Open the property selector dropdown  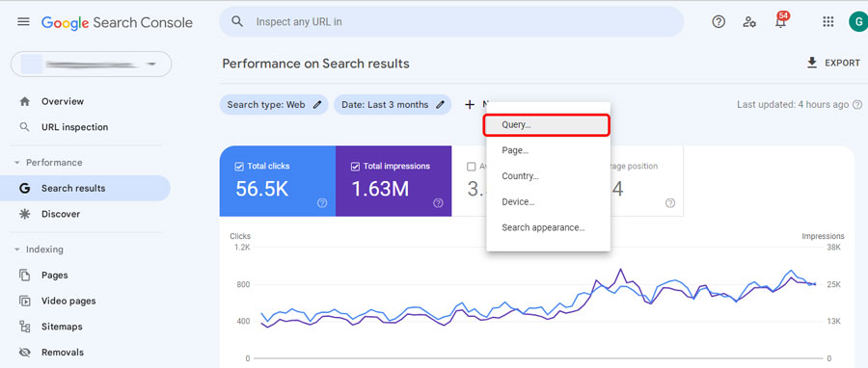coord(92,65)
